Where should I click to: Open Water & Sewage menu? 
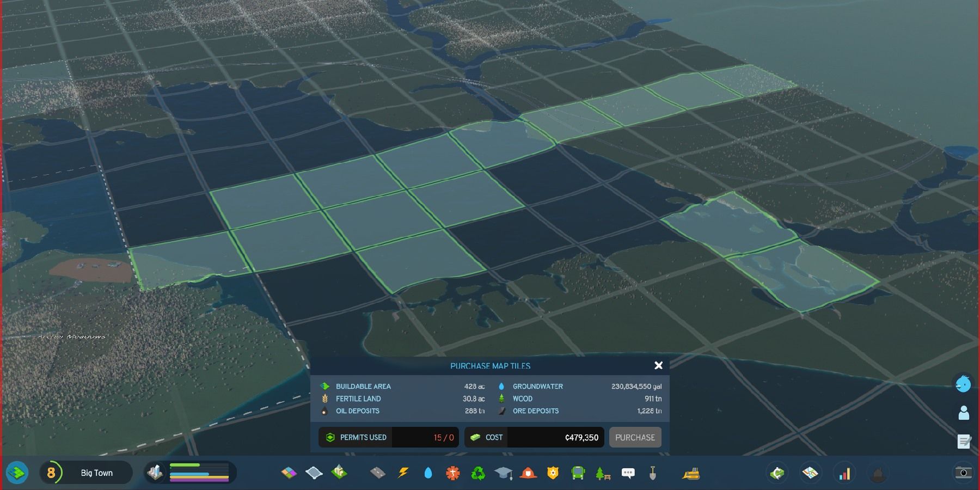click(x=428, y=473)
